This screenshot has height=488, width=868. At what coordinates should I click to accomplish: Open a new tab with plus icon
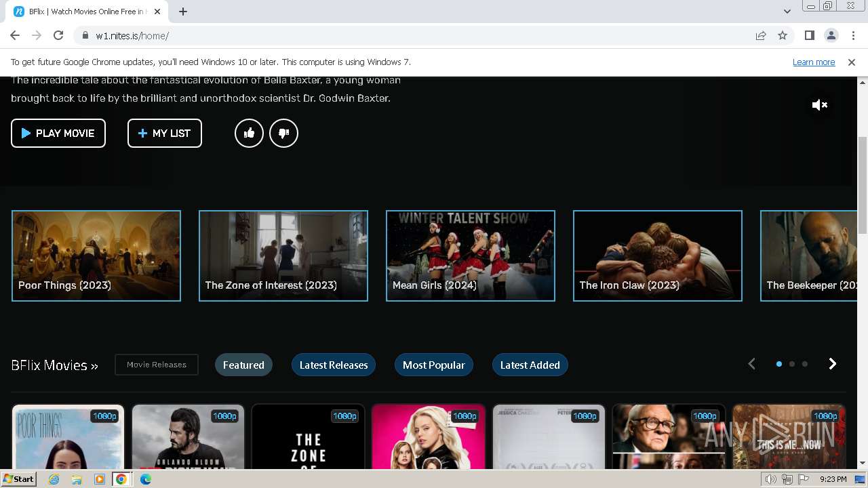183,12
